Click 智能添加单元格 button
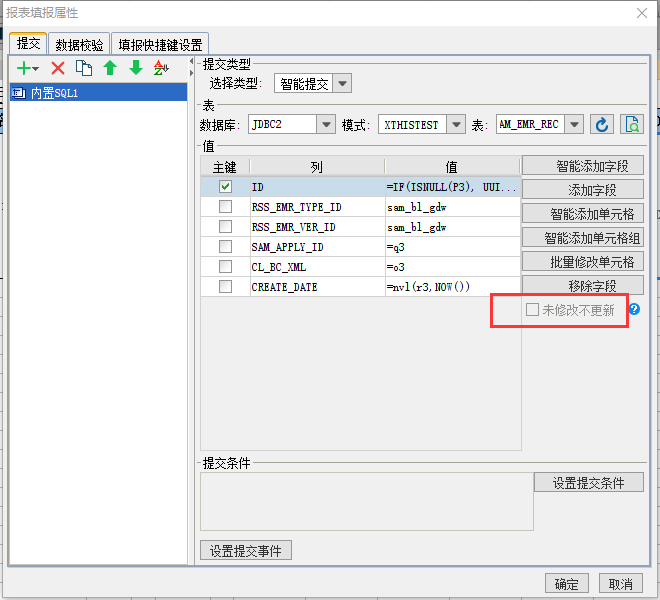This screenshot has height=600, width=660. click(583, 213)
